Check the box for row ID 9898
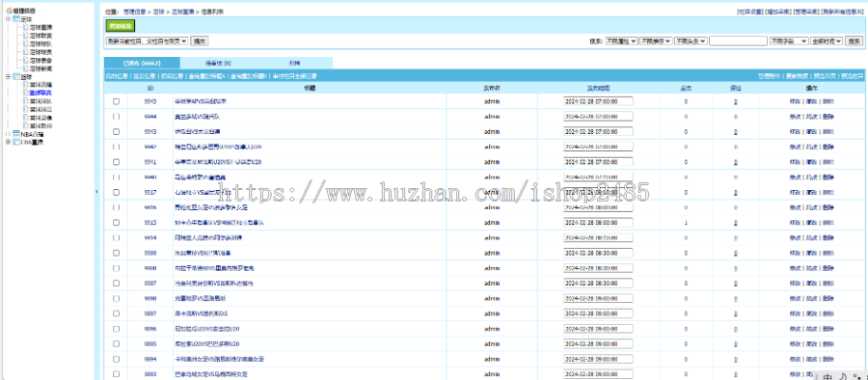Image resolution: width=868 pixels, height=380 pixels. (x=117, y=298)
